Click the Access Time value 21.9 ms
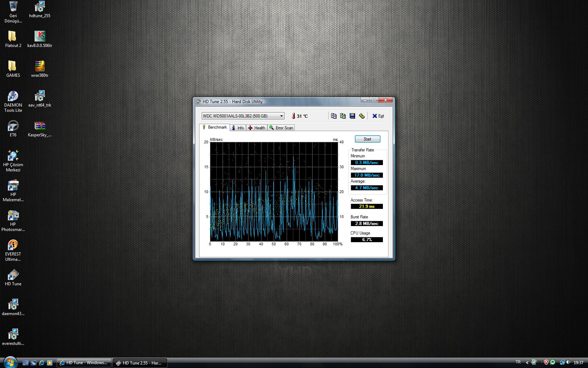The height and width of the screenshot is (368, 588). (367, 206)
